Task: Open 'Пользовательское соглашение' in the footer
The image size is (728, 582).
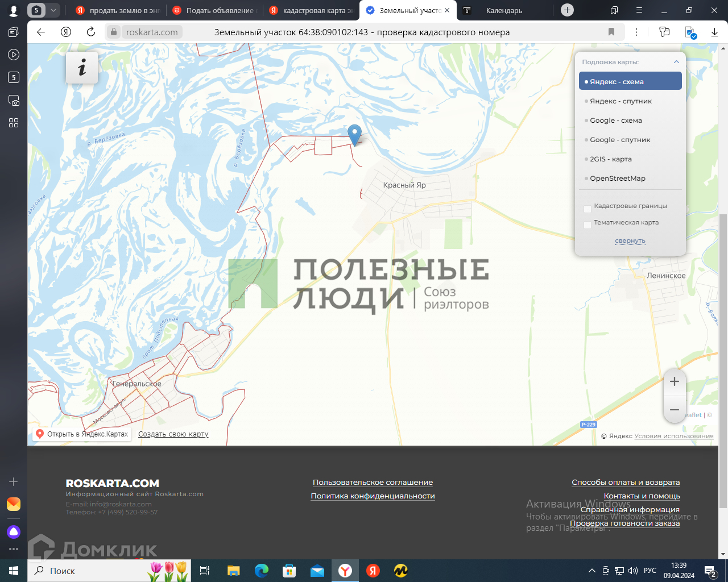Action: [373, 482]
